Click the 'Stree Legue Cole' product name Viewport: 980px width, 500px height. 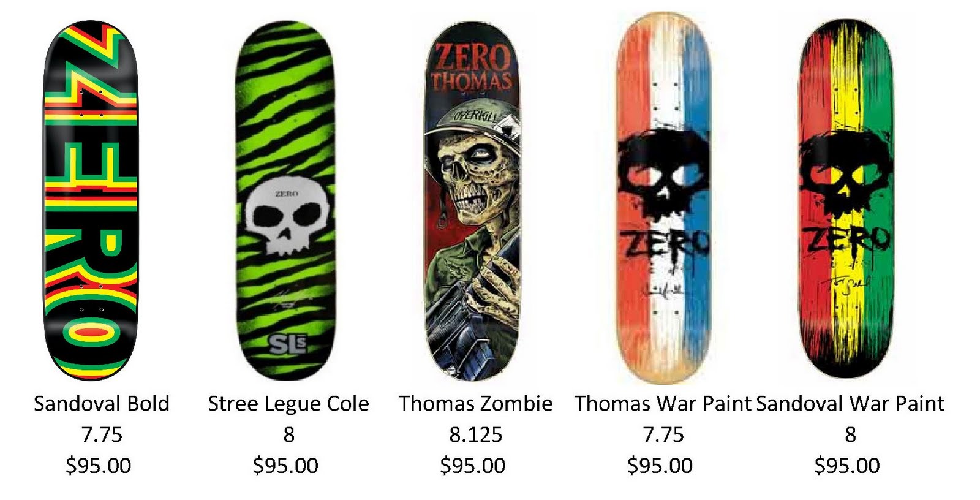coord(288,404)
